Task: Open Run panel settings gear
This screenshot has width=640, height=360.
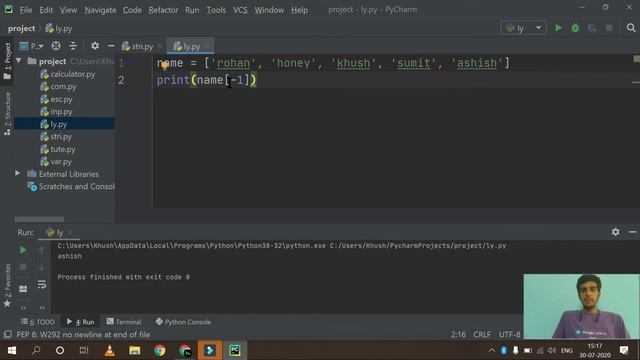Action: pyautogui.click(x=616, y=232)
